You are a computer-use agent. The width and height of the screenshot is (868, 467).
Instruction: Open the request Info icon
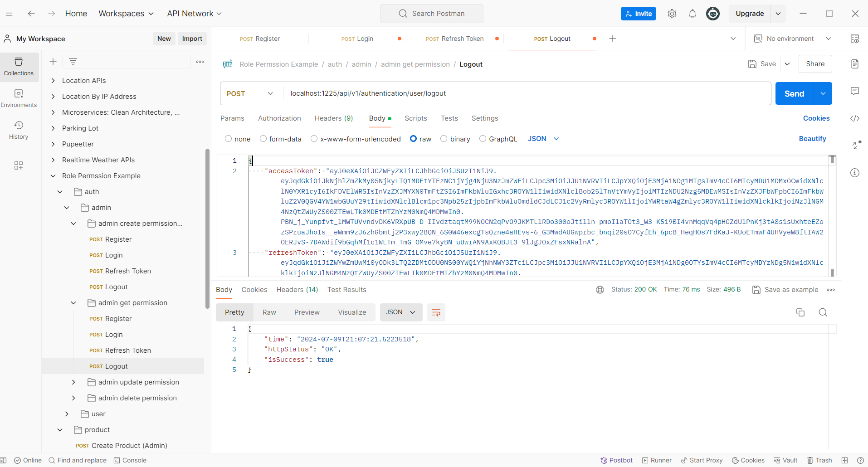click(855, 173)
